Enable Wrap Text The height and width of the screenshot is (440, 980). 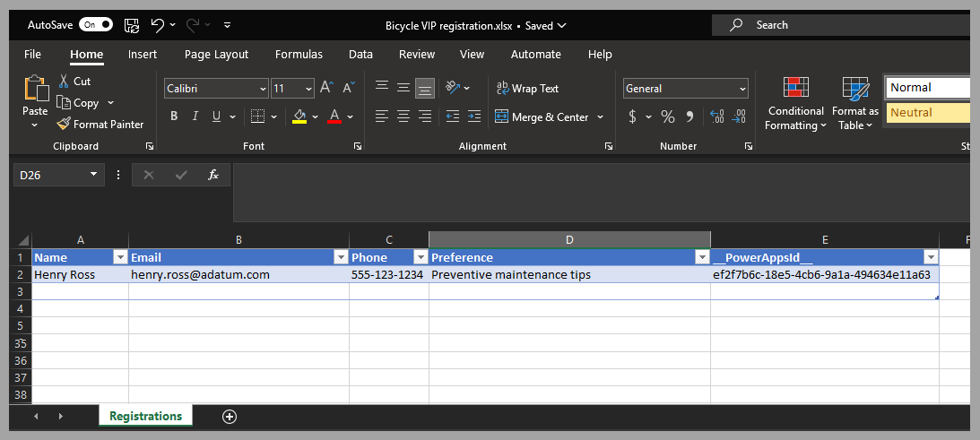tap(527, 88)
